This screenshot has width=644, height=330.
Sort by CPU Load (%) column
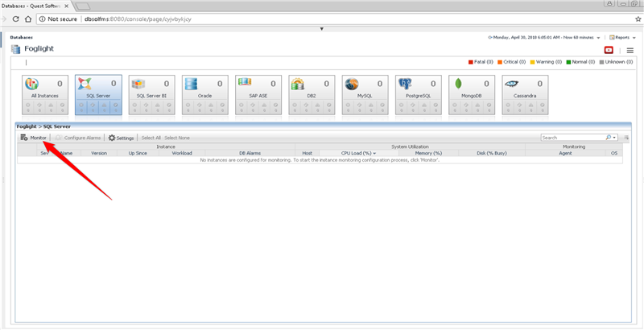tap(358, 153)
